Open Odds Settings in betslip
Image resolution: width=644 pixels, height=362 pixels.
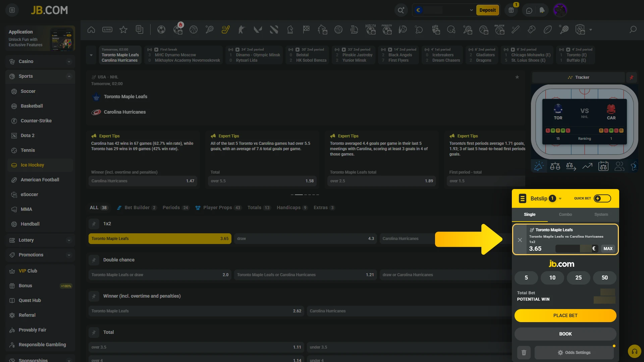(574, 353)
